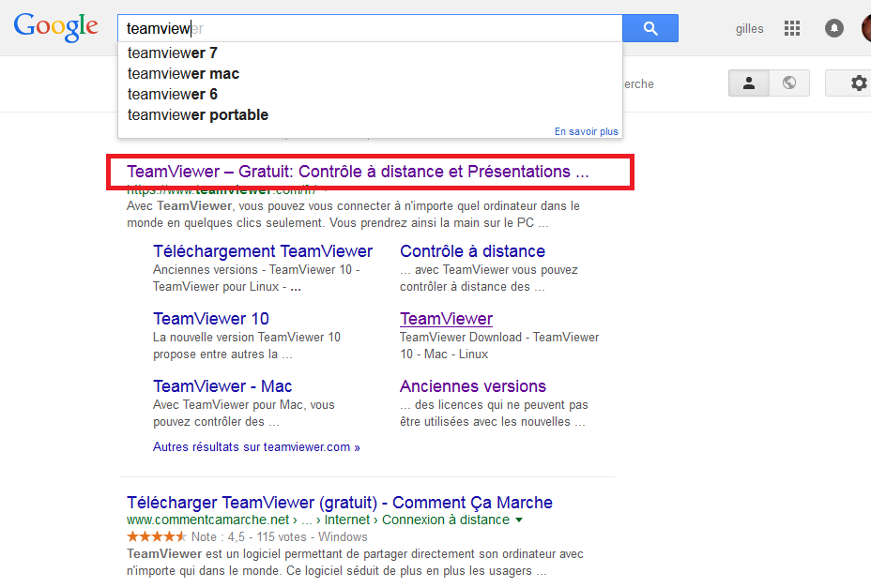Click in the search text field
Screen dimensions: 871x588
click(370, 28)
